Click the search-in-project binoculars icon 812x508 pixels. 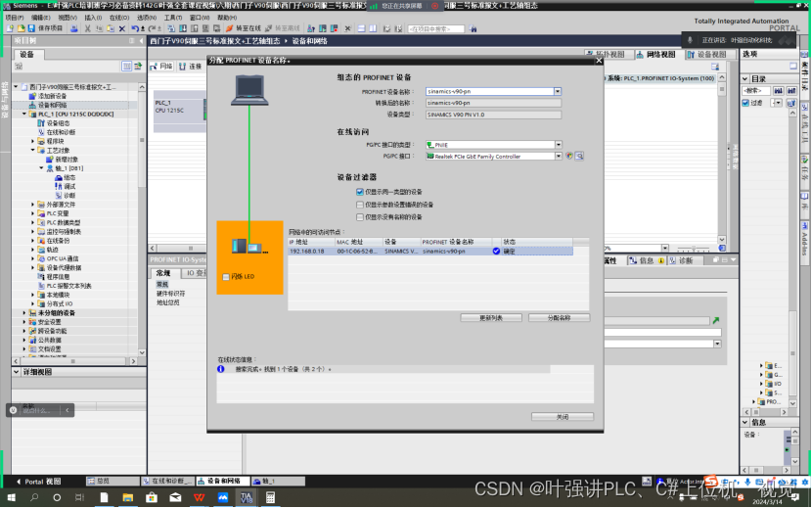[473, 29]
